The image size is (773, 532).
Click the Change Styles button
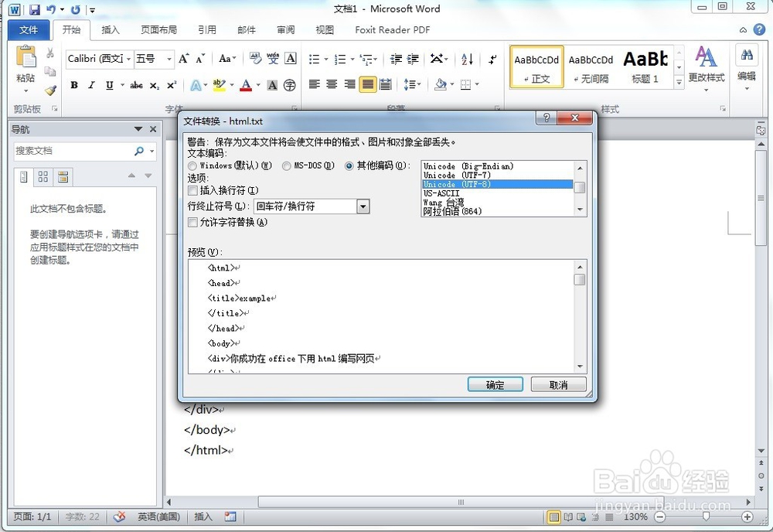pyautogui.click(x=707, y=69)
